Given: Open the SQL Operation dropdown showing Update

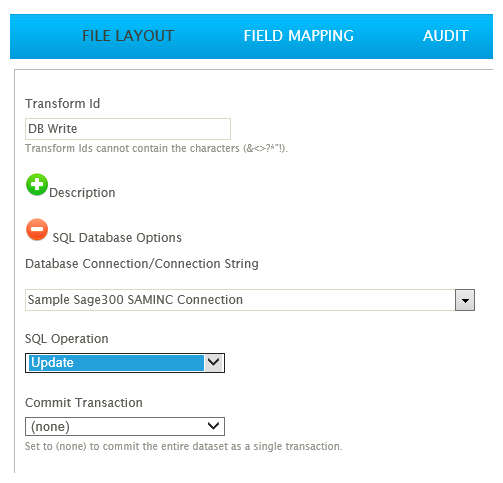Looking at the screenshot, I should tap(125, 363).
